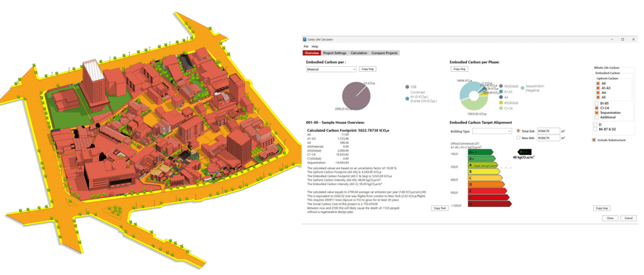This screenshot has height=275, width=644.
Task: Toggle the A5 checkbox under Upfront Carbon
Action: point(599,97)
